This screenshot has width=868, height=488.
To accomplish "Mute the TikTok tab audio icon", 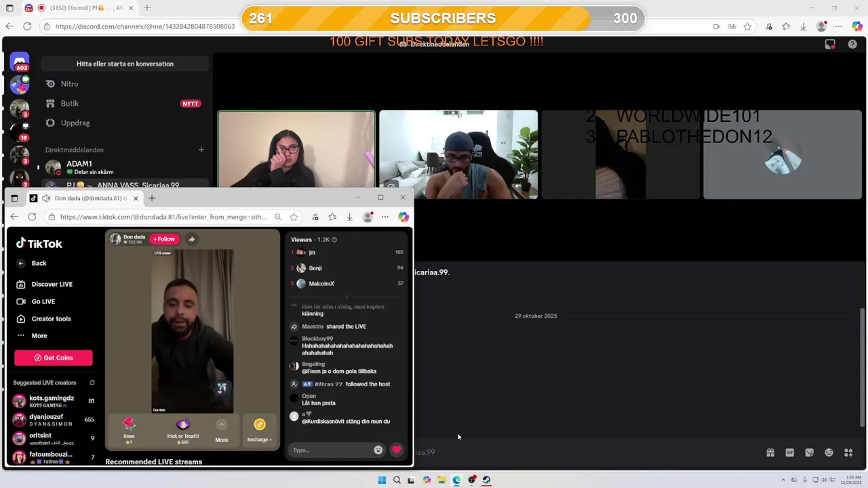I will pyautogui.click(x=46, y=198).
